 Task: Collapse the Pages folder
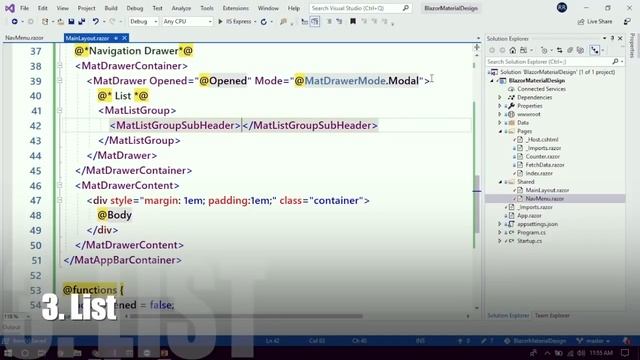click(500, 131)
